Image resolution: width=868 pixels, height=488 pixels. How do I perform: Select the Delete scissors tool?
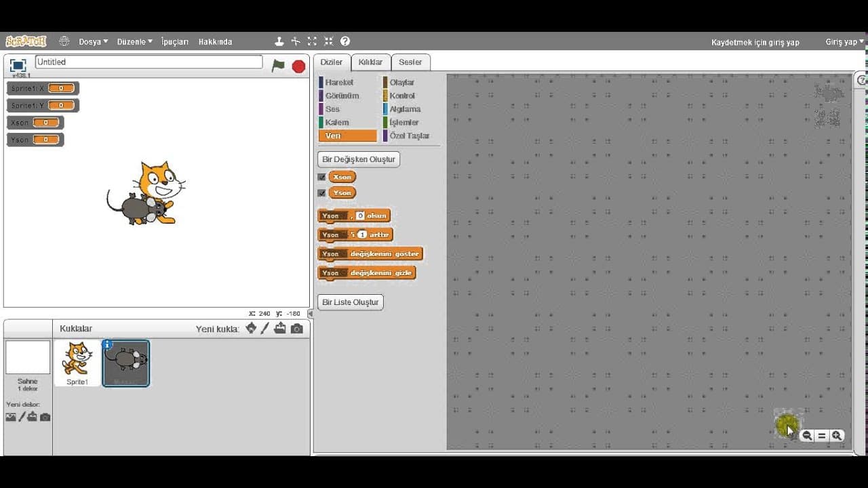coord(296,41)
